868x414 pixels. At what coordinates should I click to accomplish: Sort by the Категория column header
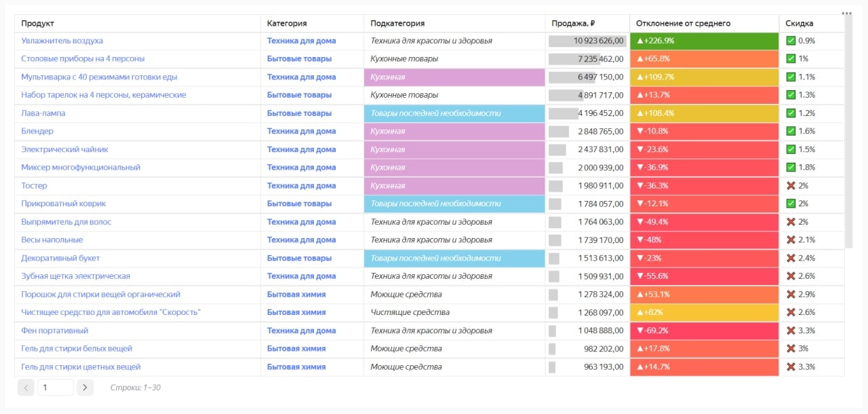click(287, 23)
